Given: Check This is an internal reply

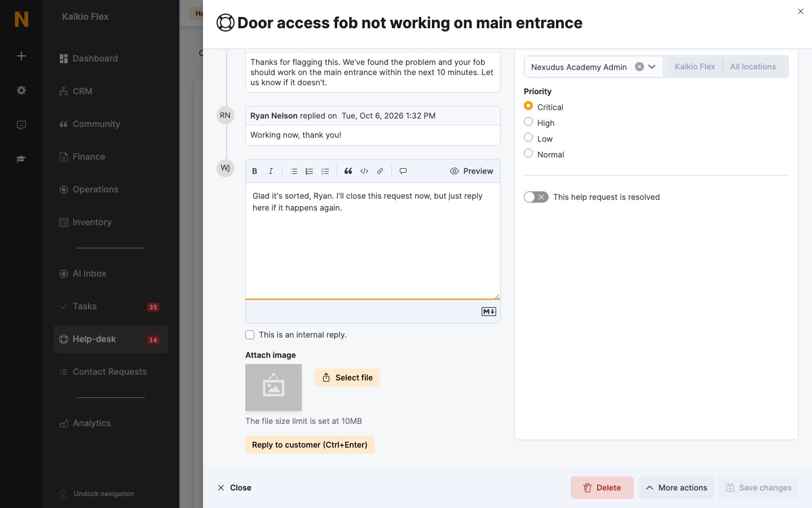Looking at the screenshot, I should click(250, 335).
